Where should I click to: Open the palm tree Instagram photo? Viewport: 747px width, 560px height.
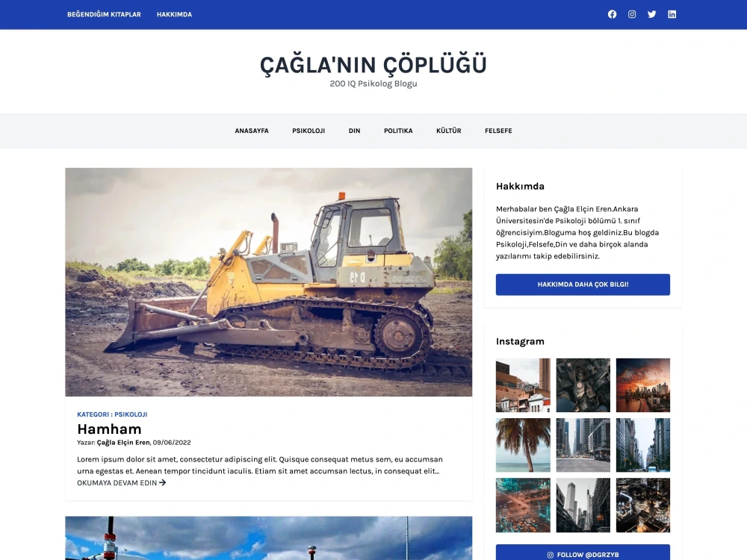523,445
